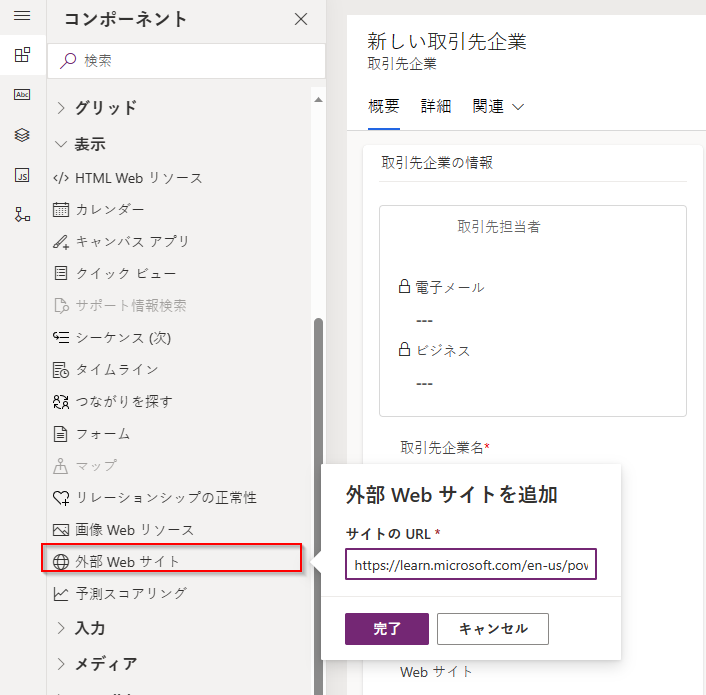Open the Business rules icon

pyautogui.click(x=22, y=214)
